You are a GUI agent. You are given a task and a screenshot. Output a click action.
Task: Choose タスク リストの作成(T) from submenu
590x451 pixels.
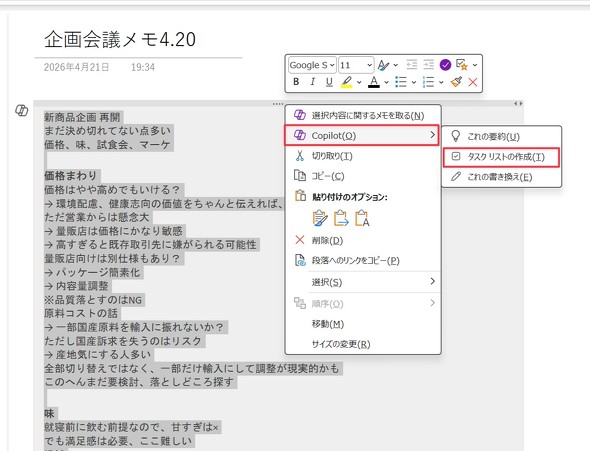[x=501, y=157]
